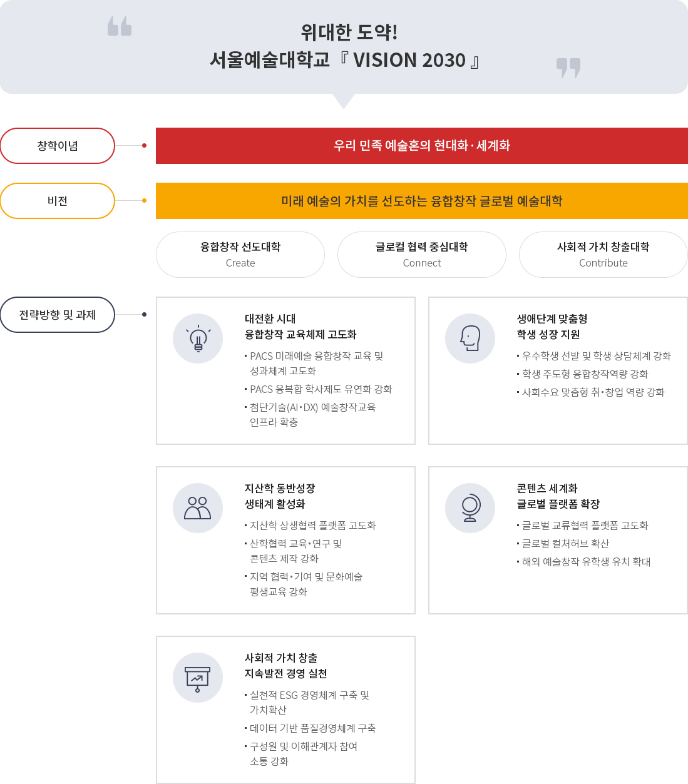Click the face icon for 생애단계 맞춤형 학생 성장 지원
Image resolution: width=688 pixels, height=784 pixels.
click(x=470, y=339)
